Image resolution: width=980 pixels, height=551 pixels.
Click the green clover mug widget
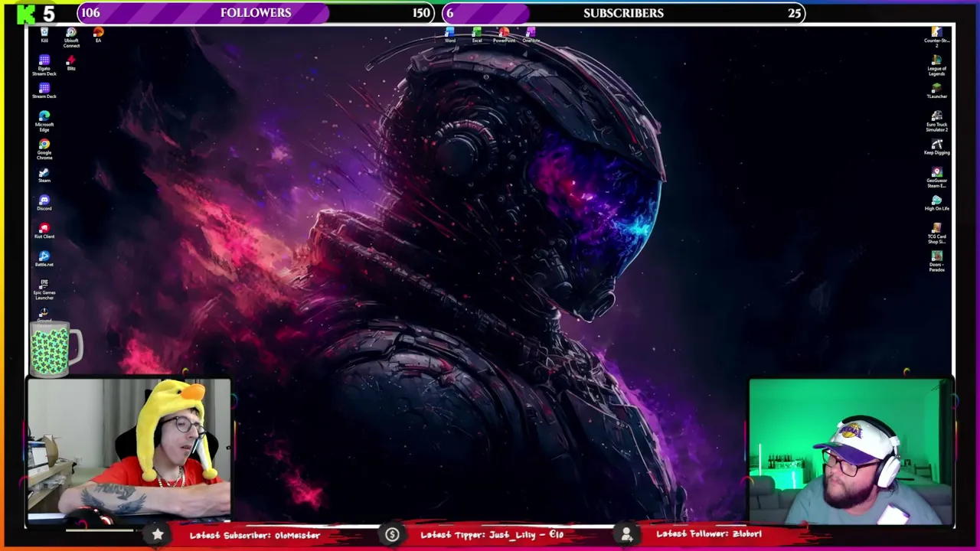(56, 349)
